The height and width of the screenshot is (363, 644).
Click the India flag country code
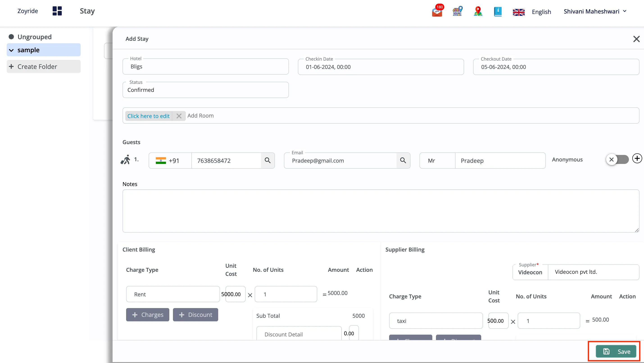(x=161, y=161)
